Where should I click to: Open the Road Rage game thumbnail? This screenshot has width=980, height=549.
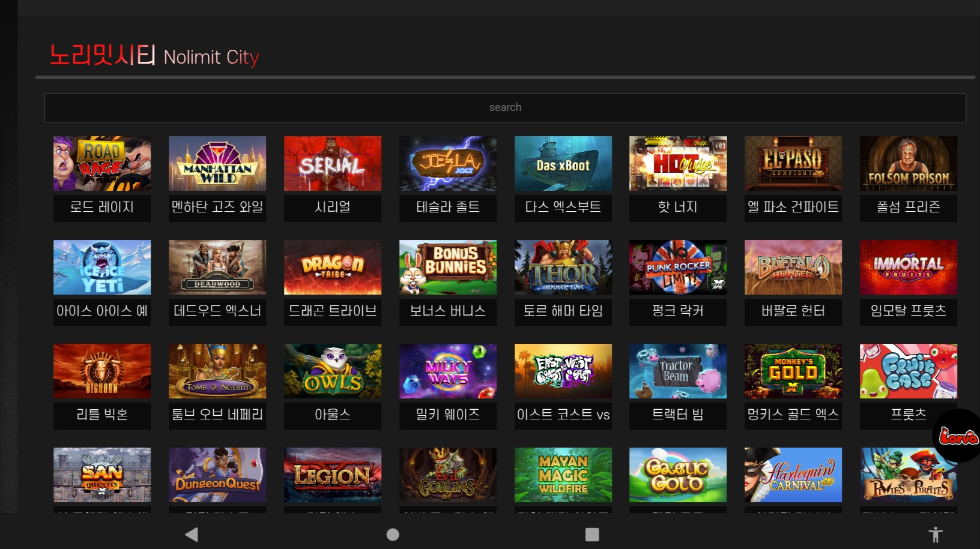pos(102,163)
